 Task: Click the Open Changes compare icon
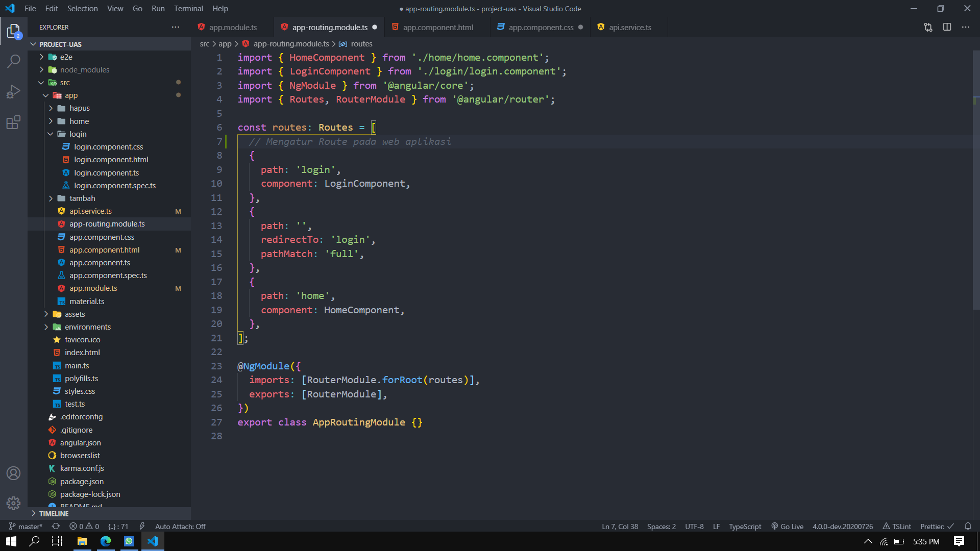928,27
